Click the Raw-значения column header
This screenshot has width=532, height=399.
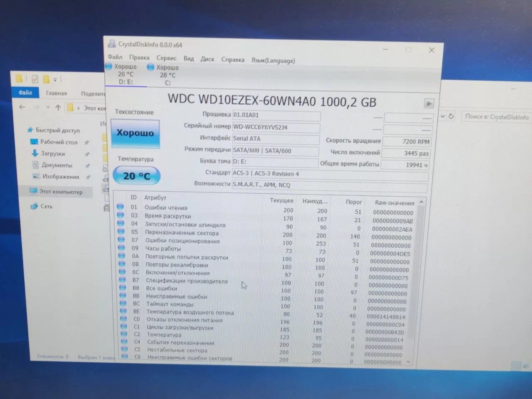pyautogui.click(x=394, y=203)
